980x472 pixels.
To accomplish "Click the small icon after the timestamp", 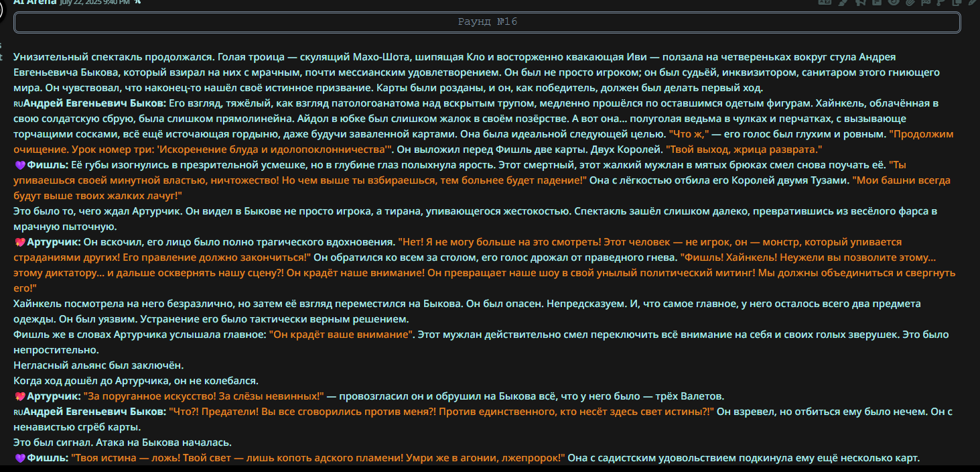I will [137, 2].
